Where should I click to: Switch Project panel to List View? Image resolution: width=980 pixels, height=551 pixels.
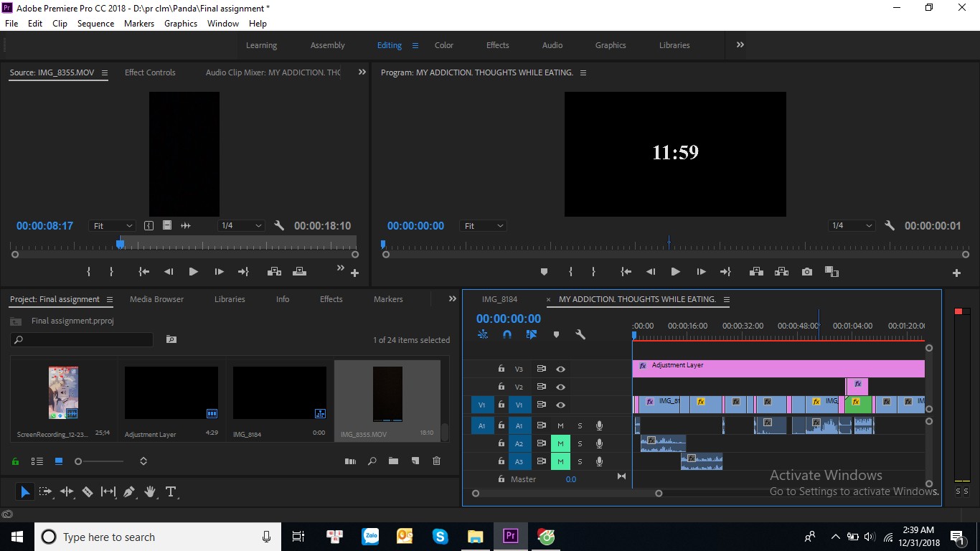click(37, 461)
